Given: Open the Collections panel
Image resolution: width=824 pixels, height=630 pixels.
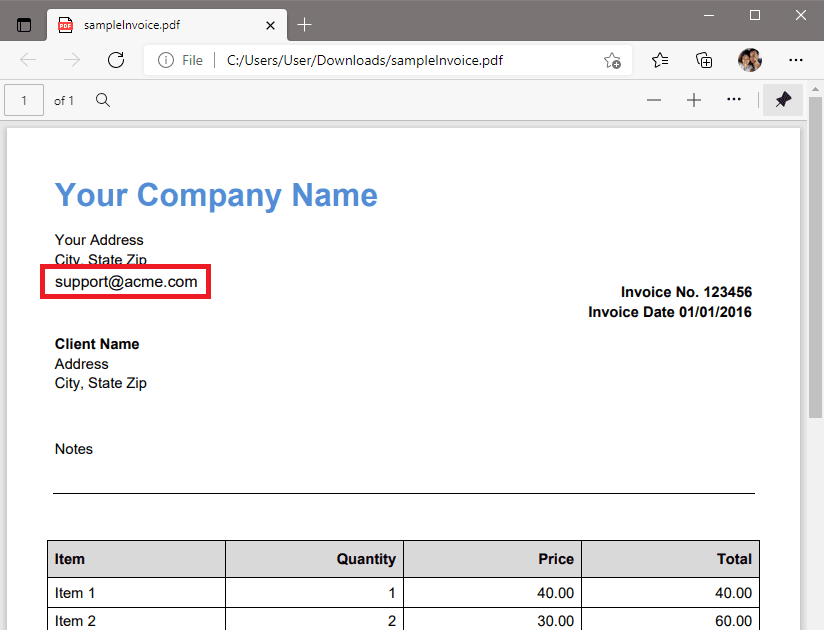Looking at the screenshot, I should coord(704,60).
